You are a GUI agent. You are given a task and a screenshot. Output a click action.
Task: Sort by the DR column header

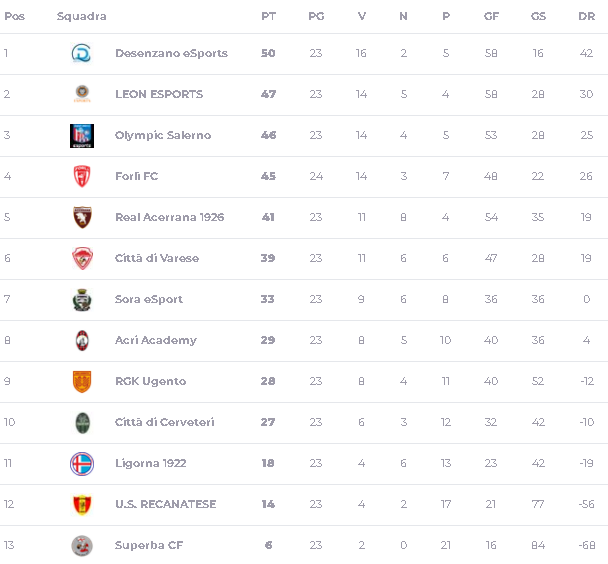pos(586,16)
